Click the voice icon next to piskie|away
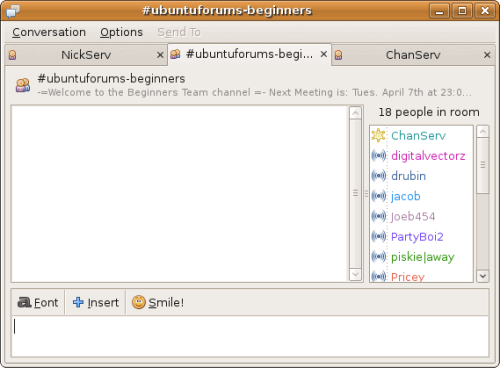The height and width of the screenshot is (368, 500). [379, 256]
